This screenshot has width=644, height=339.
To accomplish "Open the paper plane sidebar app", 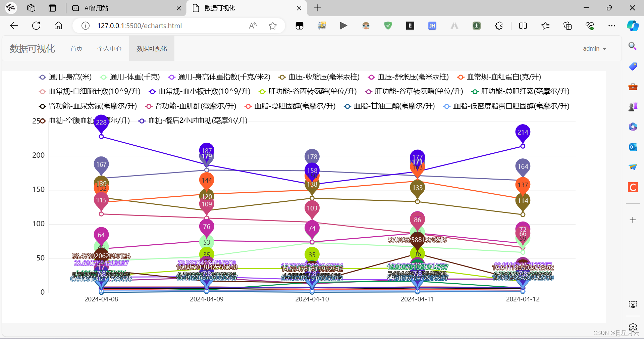I will (x=633, y=167).
